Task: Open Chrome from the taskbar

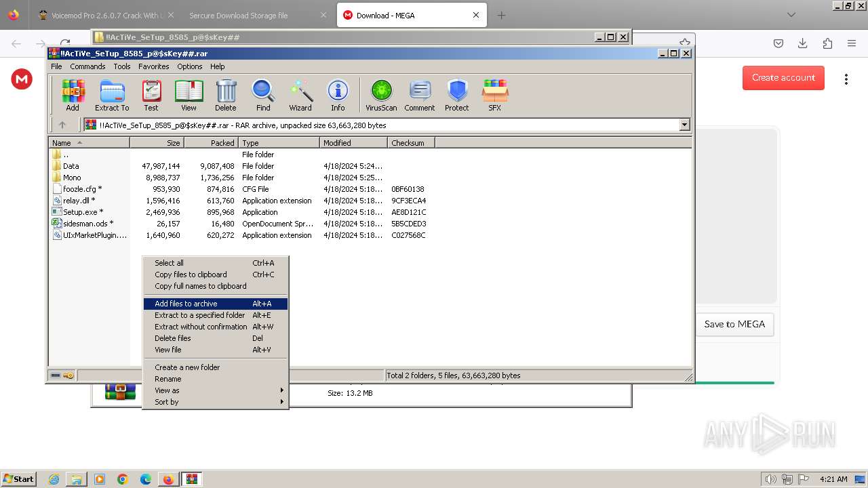Action: (123, 479)
